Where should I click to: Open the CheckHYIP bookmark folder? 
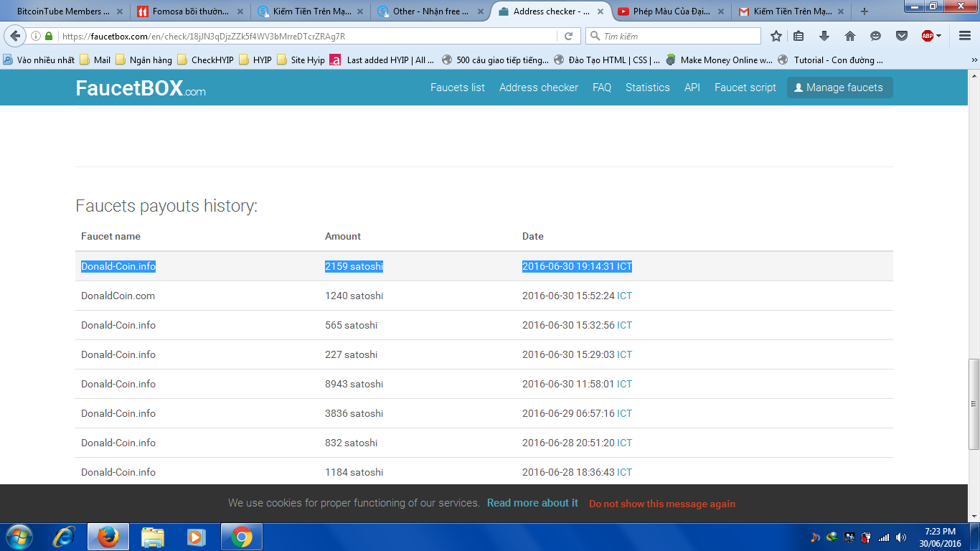(206, 60)
